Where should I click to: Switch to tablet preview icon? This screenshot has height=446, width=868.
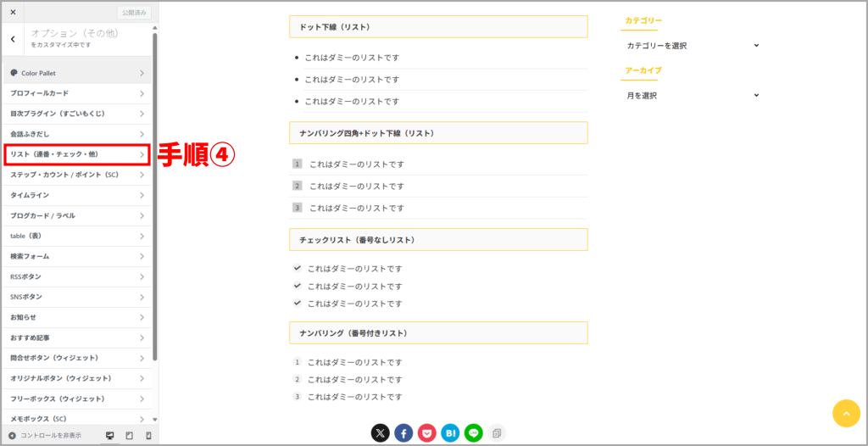pyautogui.click(x=129, y=436)
